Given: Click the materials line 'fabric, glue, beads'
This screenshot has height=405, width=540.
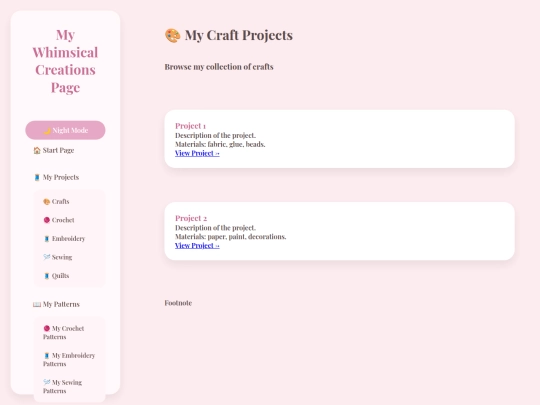Looking at the screenshot, I should [220, 144].
